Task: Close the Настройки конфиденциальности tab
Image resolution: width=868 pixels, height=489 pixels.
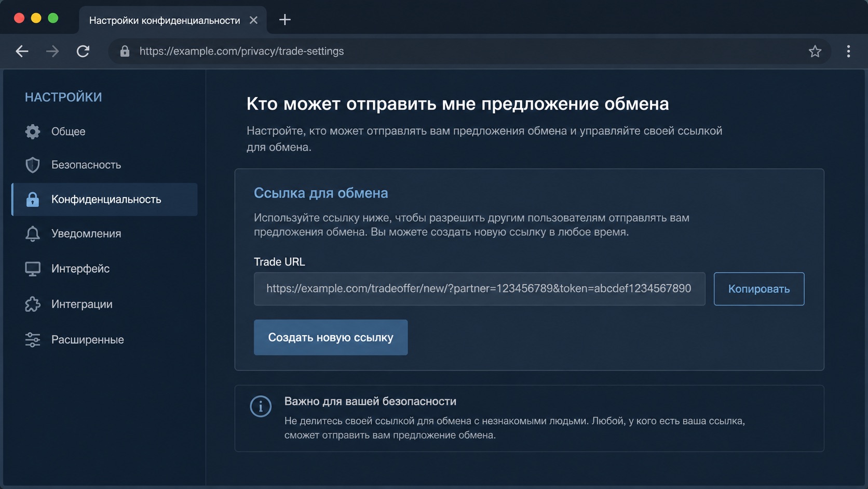Action: 253,20
